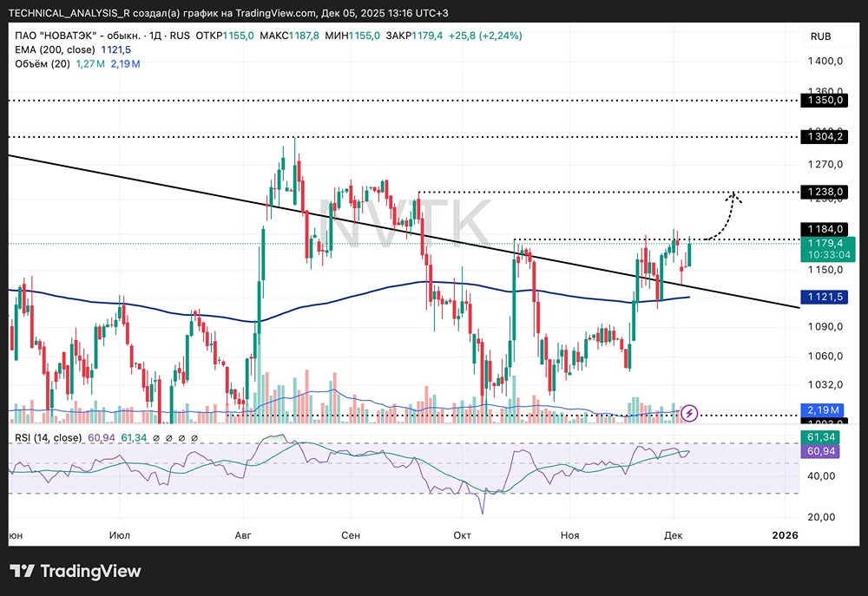This screenshot has height=596, width=868.
Task: Click the МАКС1187,8 high value
Action: coord(290,36)
